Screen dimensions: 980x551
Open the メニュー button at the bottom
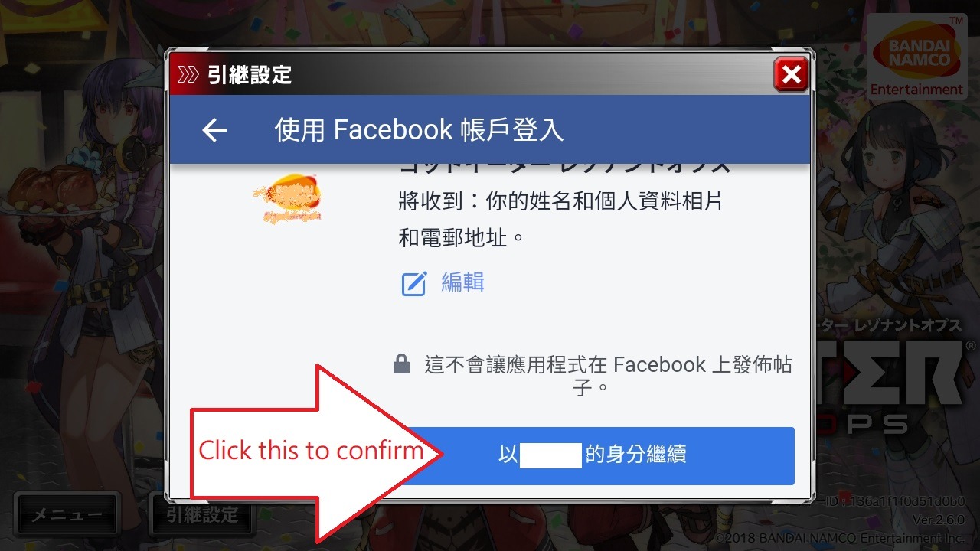point(67,514)
